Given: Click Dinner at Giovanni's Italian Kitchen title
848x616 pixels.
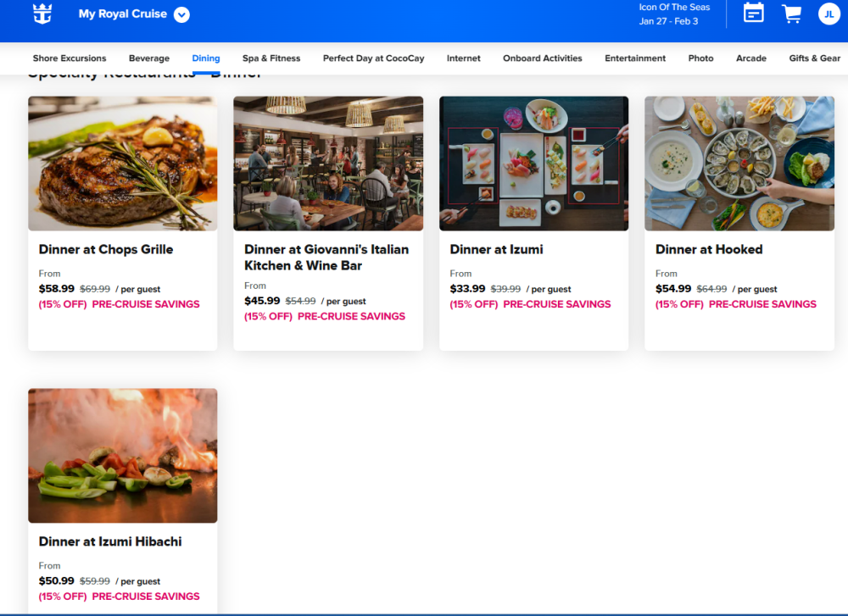Looking at the screenshot, I should tap(326, 258).
